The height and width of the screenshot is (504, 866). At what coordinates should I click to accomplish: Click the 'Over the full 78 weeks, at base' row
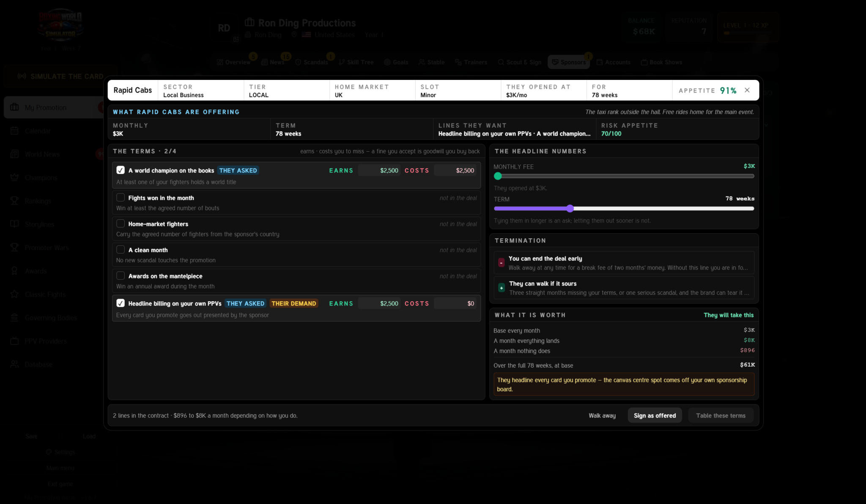tap(624, 365)
